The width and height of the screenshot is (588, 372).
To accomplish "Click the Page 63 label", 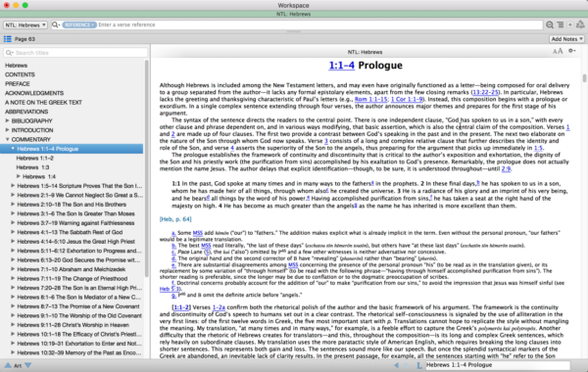I will 24,39.
